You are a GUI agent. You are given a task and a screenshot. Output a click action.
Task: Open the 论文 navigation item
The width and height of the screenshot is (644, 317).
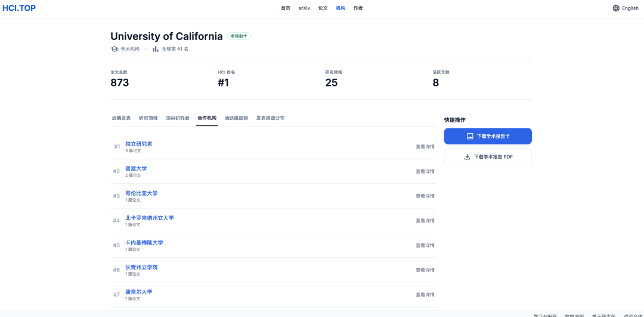pos(323,8)
